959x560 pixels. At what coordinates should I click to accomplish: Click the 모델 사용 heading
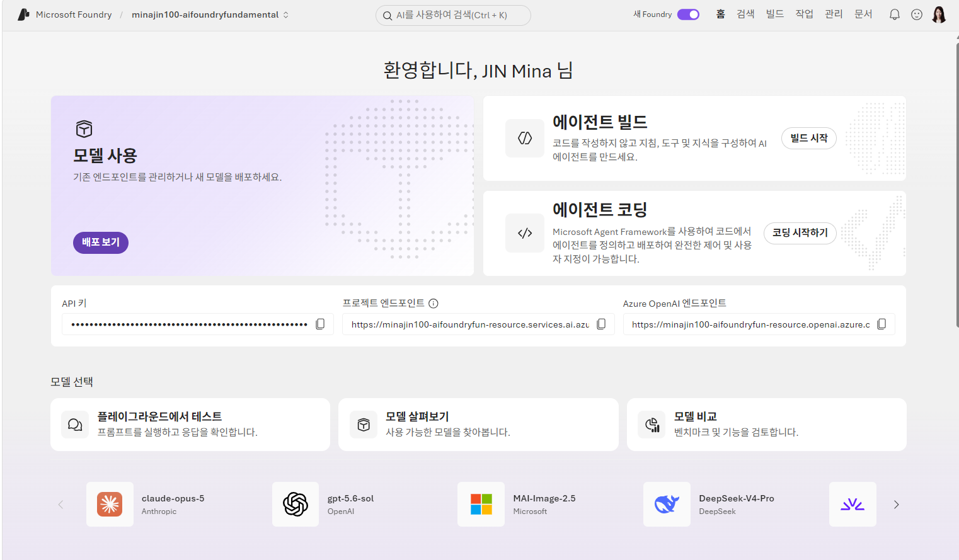click(105, 156)
